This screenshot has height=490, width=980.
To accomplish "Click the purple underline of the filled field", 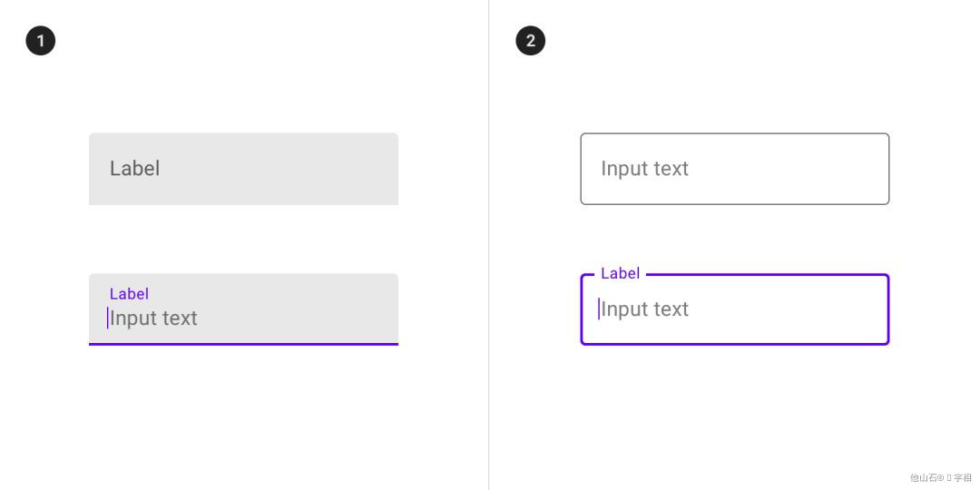I will coord(243,344).
